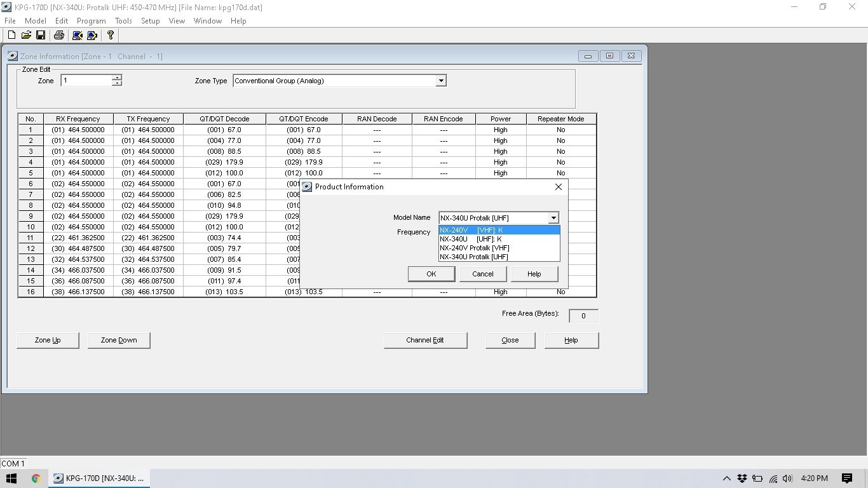Open the Zone Type dropdown
This screenshot has height=488, width=868.
pos(441,81)
